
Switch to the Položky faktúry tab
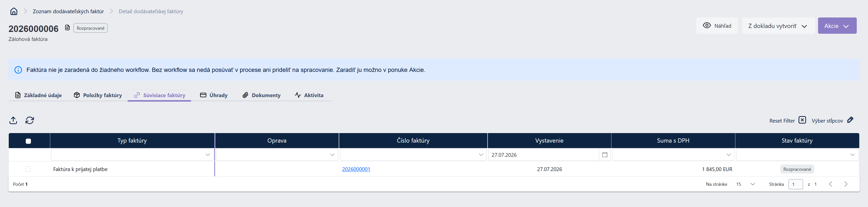98,95
